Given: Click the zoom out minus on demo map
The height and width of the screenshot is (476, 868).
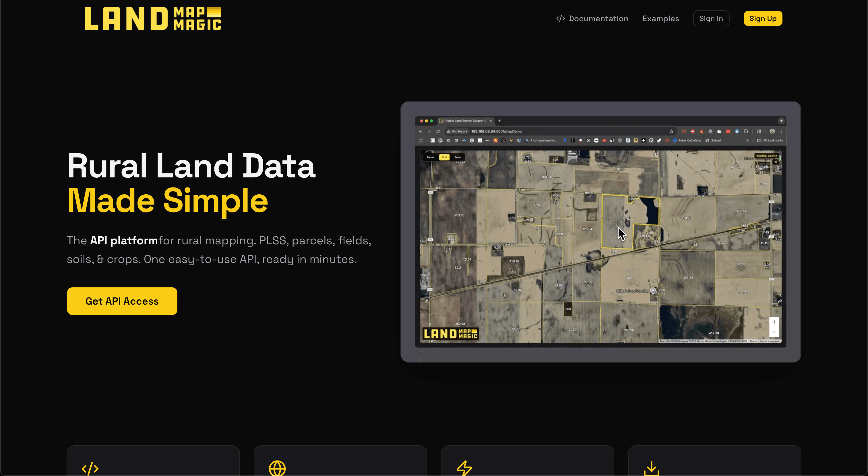Looking at the screenshot, I should click(x=774, y=332).
